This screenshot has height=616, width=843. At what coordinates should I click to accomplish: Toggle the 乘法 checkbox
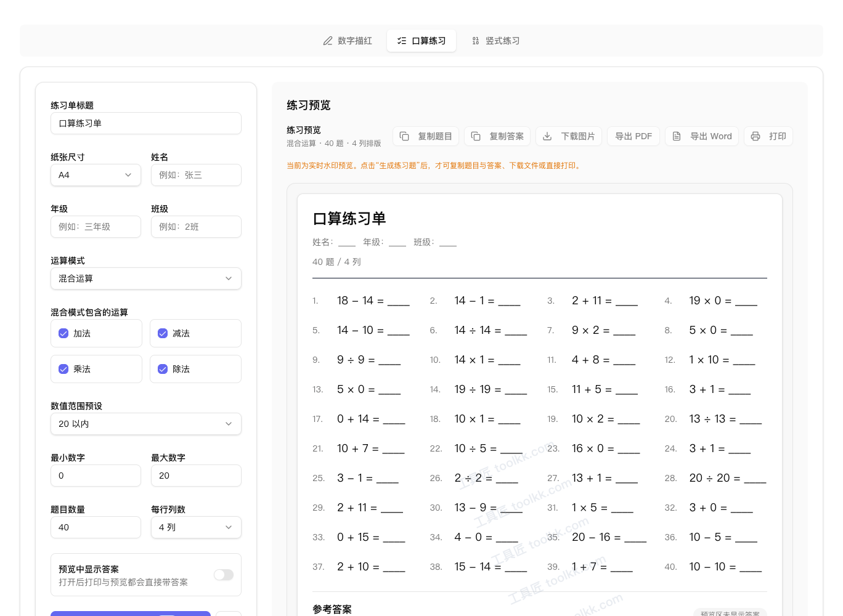coord(63,369)
